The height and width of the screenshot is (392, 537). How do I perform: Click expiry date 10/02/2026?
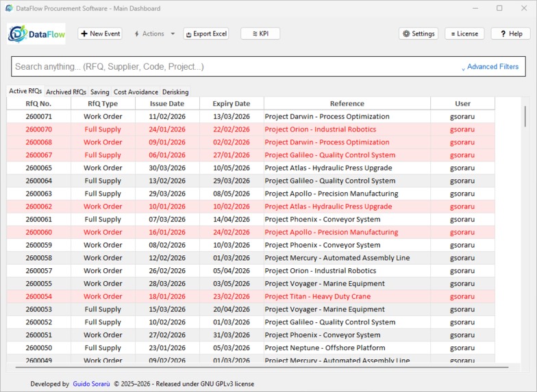click(x=232, y=207)
